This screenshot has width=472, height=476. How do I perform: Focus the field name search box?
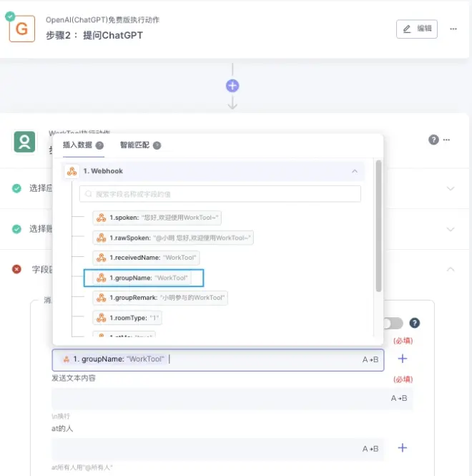coord(220,194)
